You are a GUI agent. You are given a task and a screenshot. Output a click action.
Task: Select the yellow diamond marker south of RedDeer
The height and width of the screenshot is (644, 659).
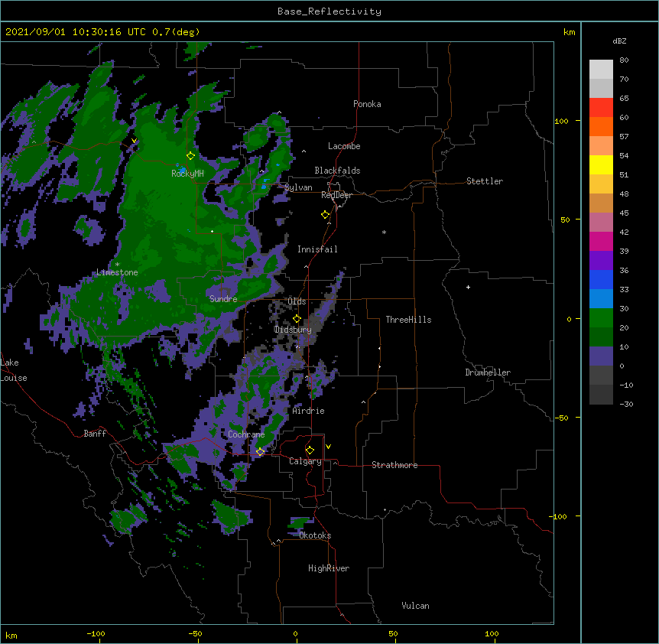(326, 215)
